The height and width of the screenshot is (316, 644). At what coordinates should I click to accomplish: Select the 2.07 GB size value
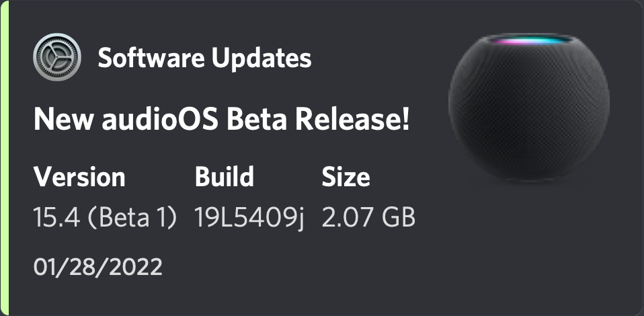tap(368, 217)
